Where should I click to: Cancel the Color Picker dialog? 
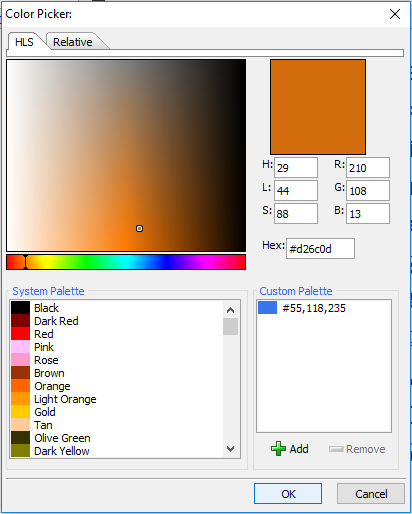371,493
